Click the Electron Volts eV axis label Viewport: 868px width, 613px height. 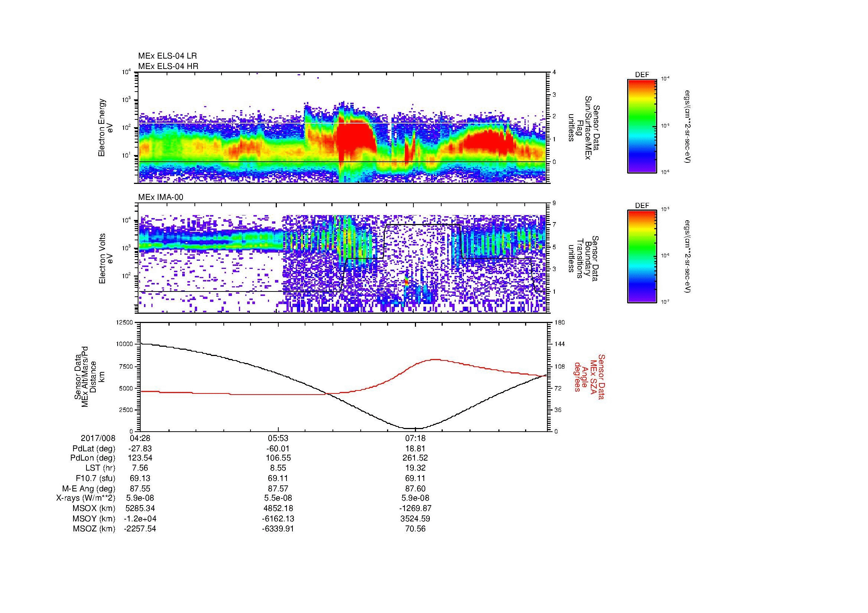pyautogui.click(x=106, y=258)
